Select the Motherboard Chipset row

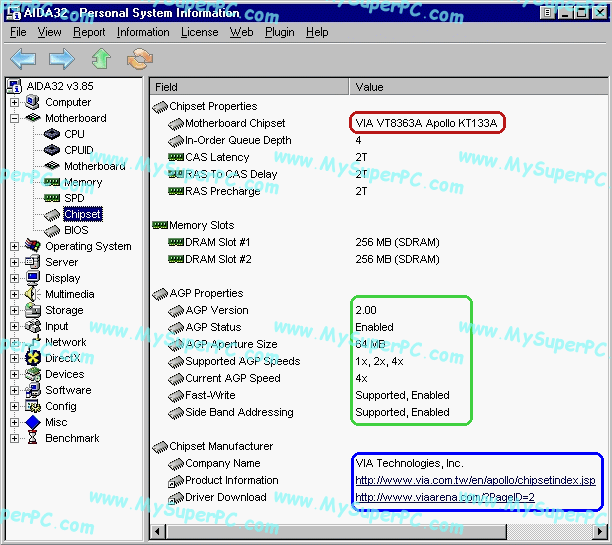tap(379, 123)
